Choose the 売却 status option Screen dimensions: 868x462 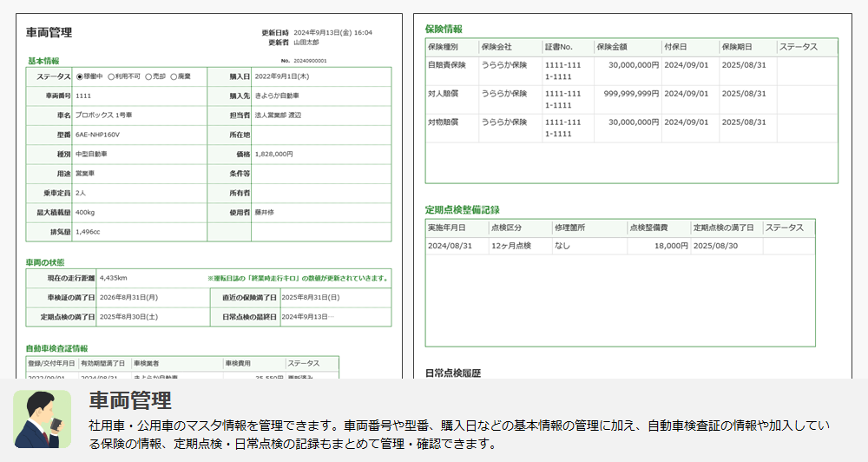[x=149, y=76]
